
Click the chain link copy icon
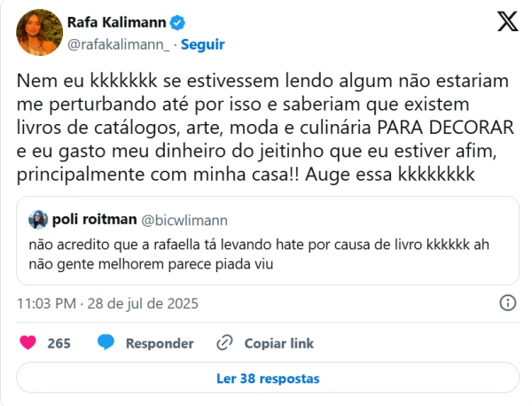coord(225,343)
